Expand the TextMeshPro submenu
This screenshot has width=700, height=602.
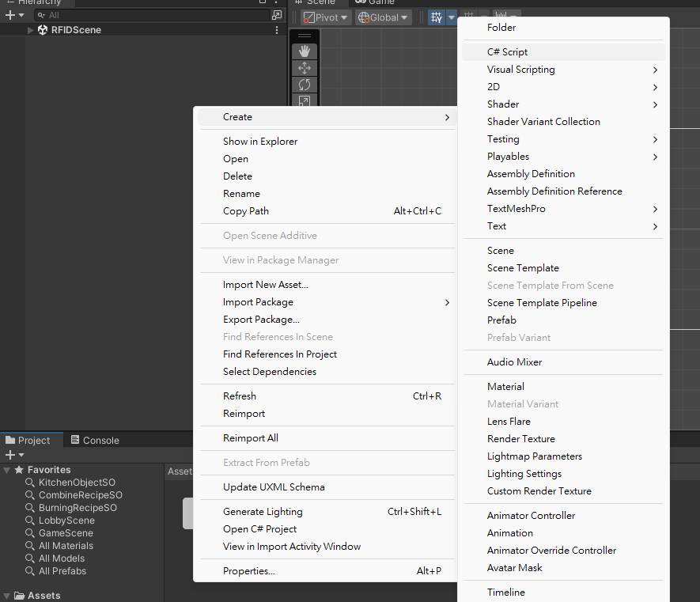[563, 209]
